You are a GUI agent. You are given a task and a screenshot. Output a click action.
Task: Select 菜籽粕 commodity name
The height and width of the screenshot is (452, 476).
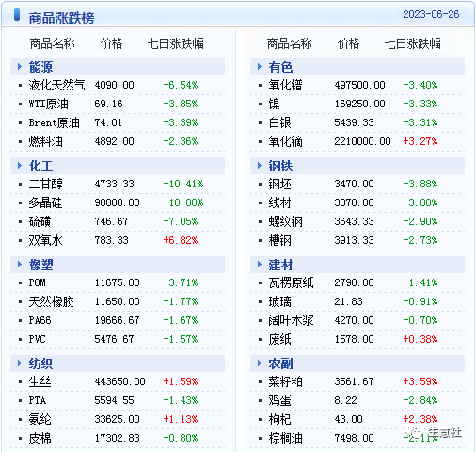(x=285, y=381)
